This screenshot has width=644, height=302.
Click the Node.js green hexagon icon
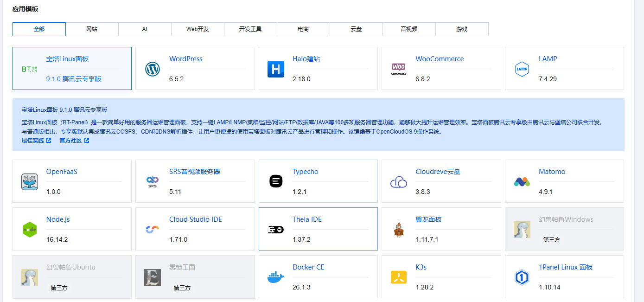(30, 230)
